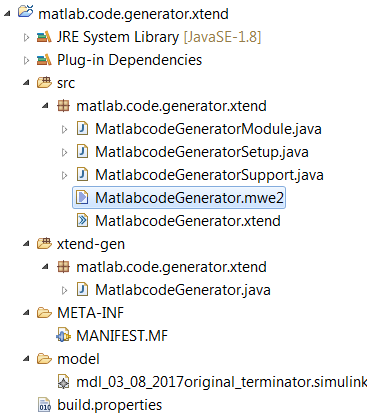
Task: Click the JRE System Library icon
Action: coord(44,37)
